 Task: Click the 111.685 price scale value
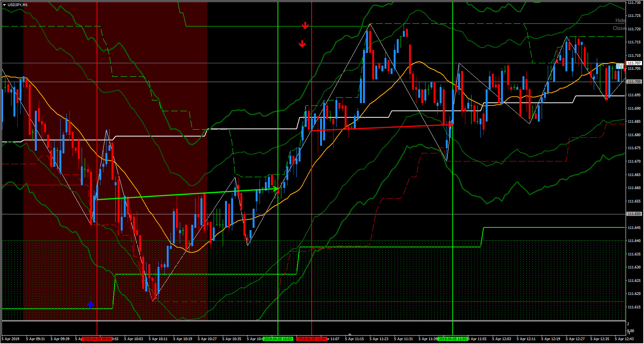coord(634,122)
